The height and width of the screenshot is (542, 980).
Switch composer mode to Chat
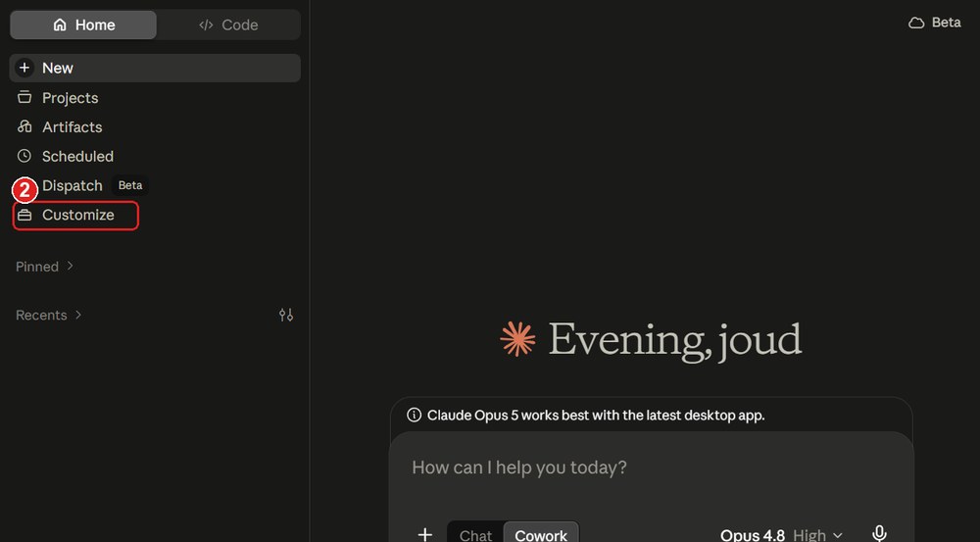pyautogui.click(x=475, y=535)
